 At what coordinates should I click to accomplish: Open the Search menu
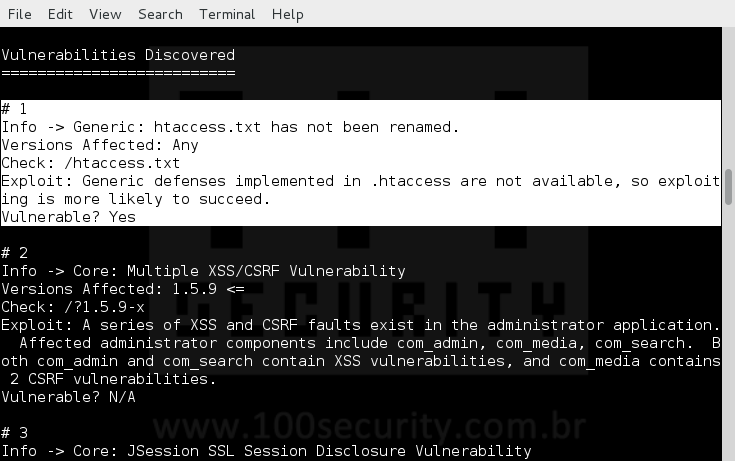coord(160,14)
